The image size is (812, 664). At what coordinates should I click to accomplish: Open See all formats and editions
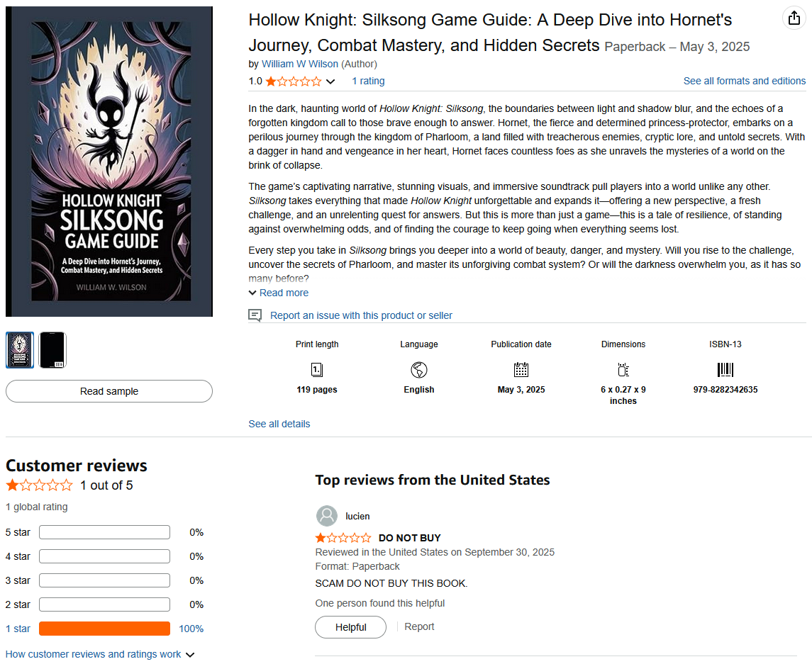click(744, 81)
